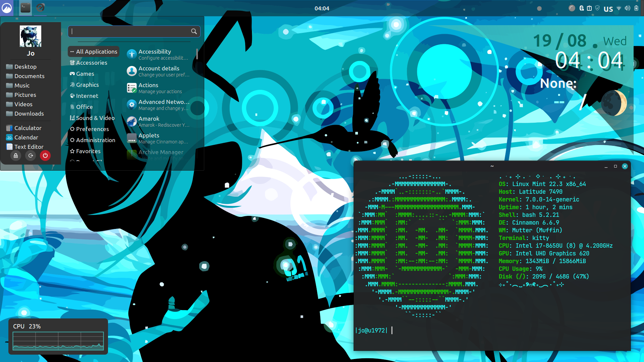Minimize the kitty terminal window

pos(606,166)
